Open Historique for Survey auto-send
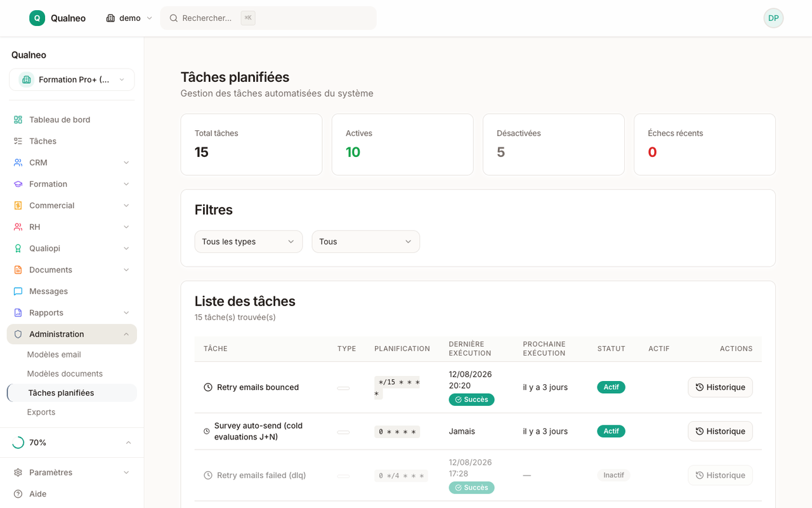This screenshot has height=508, width=812. click(720, 432)
